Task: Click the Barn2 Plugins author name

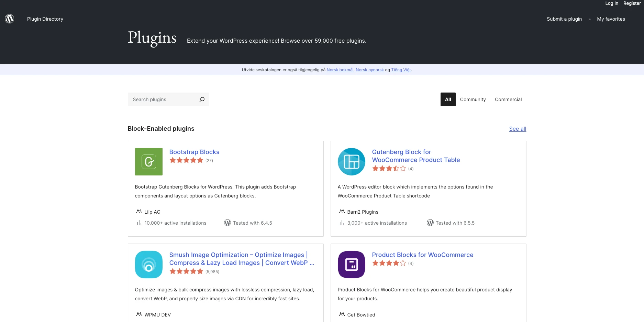Action: [363, 212]
